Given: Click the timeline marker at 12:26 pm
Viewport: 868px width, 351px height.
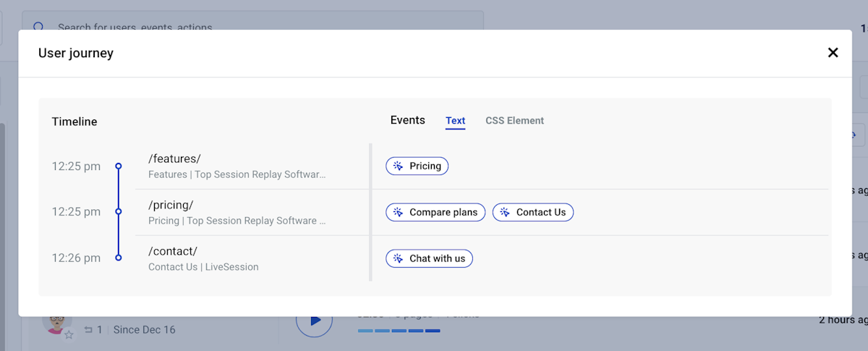Looking at the screenshot, I should pos(119,258).
